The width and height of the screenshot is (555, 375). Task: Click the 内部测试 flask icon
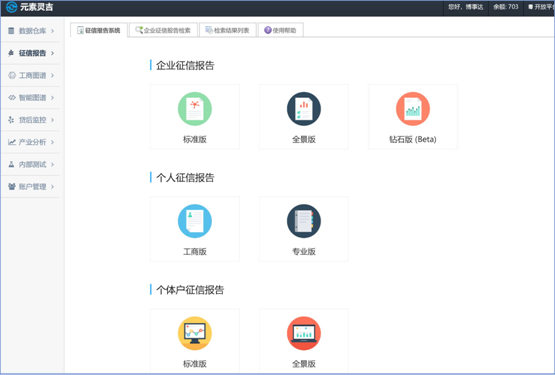coord(11,164)
